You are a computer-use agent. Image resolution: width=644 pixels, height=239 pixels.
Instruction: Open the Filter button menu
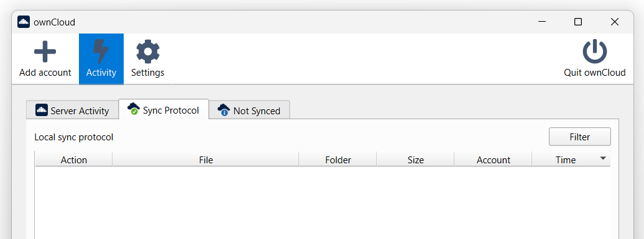[579, 137]
